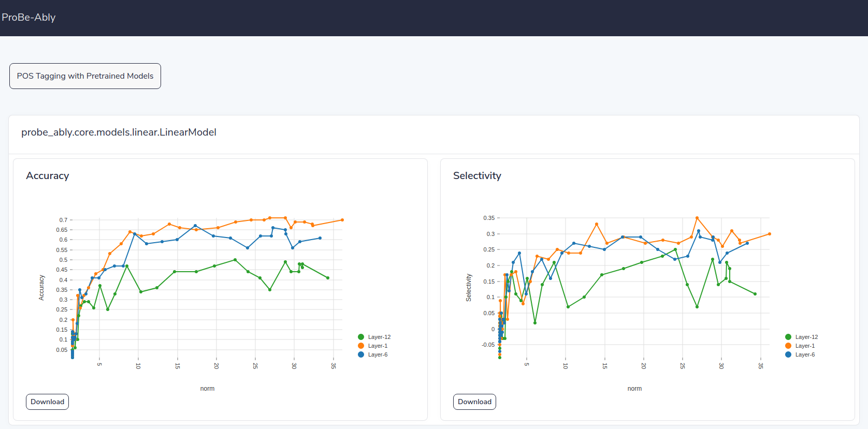The height and width of the screenshot is (429, 868).
Task: Click the vertical Accuracy y-axis title
Action: (x=41, y=288)
